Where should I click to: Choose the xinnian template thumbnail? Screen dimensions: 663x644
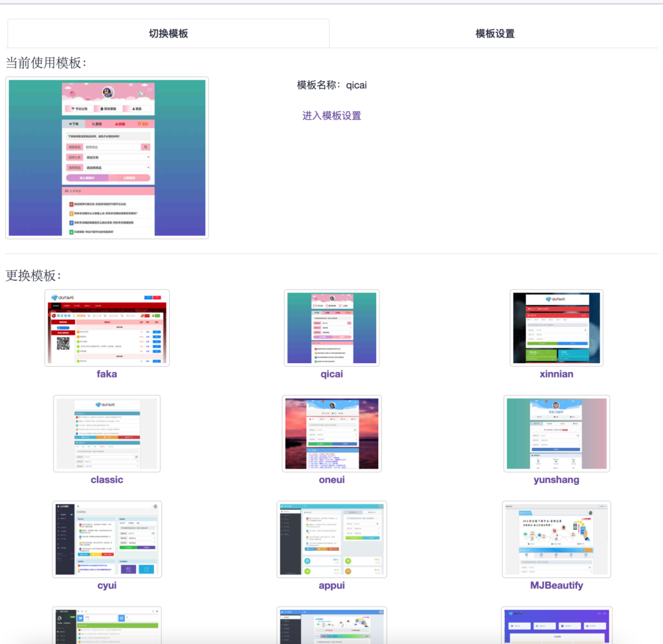pyautogui.click(x=556, y=328)
